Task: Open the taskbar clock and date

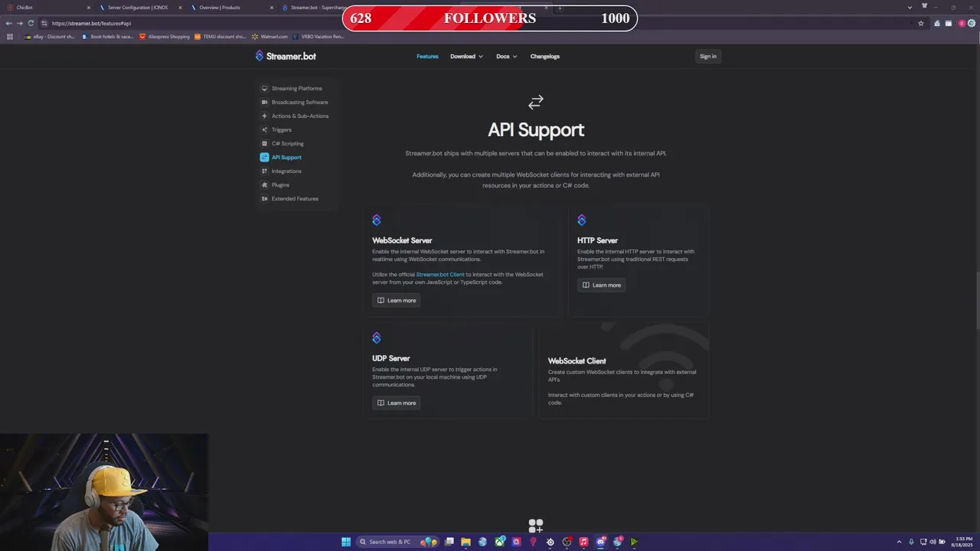Action: point(960,542)
